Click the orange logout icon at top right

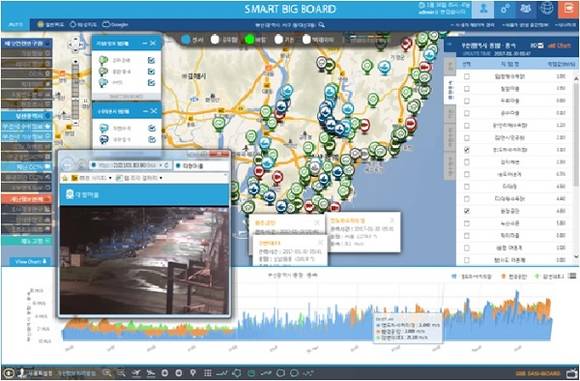(568, 10)
